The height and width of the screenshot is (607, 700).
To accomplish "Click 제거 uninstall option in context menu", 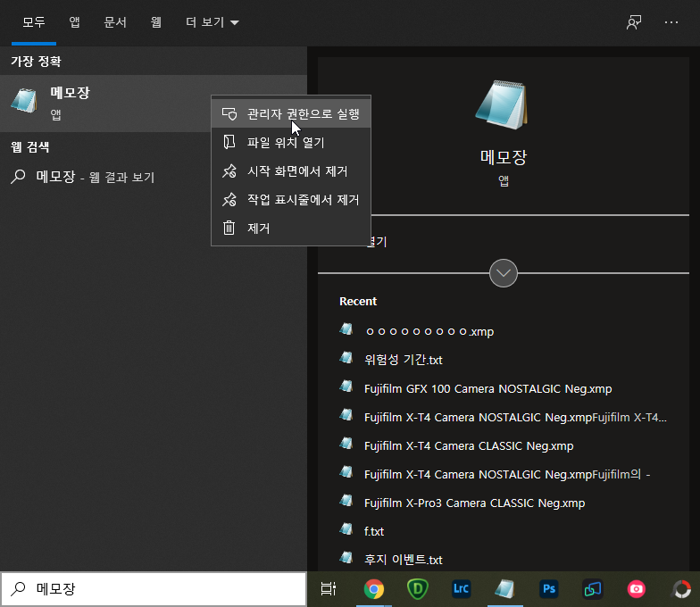I will tap(291, 229).
